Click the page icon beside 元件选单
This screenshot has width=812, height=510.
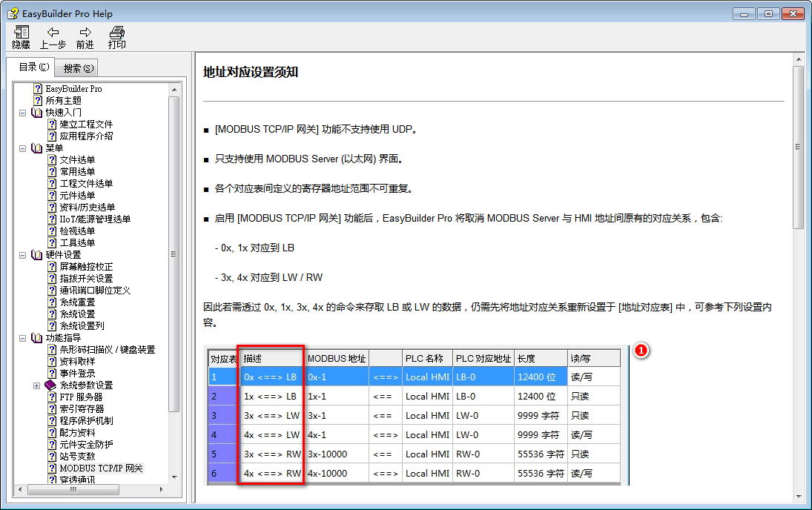52,196
